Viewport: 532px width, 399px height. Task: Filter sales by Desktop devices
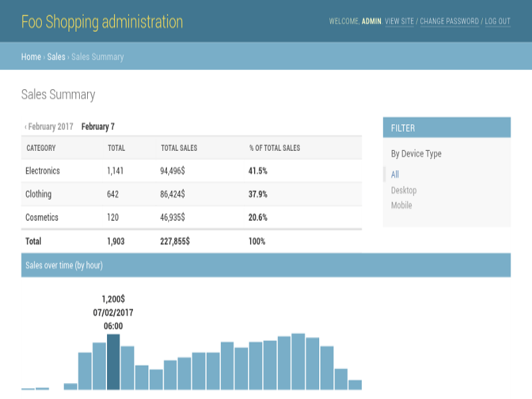click(404, 190)
